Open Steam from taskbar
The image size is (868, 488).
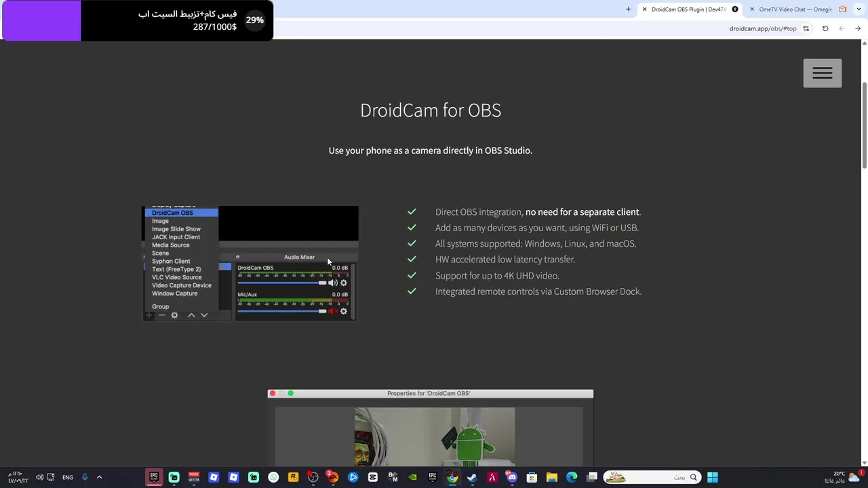pyautogui.click(x=472, y=477)
